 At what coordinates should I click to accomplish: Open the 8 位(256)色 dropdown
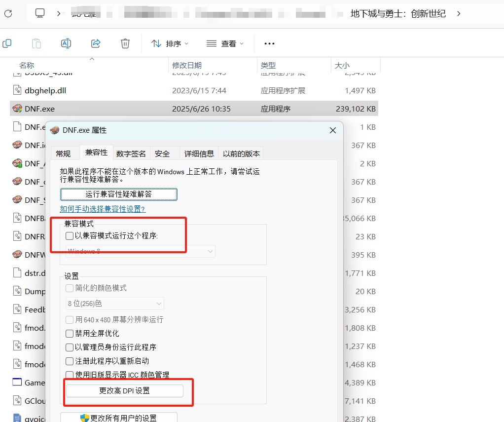(115, 304)
